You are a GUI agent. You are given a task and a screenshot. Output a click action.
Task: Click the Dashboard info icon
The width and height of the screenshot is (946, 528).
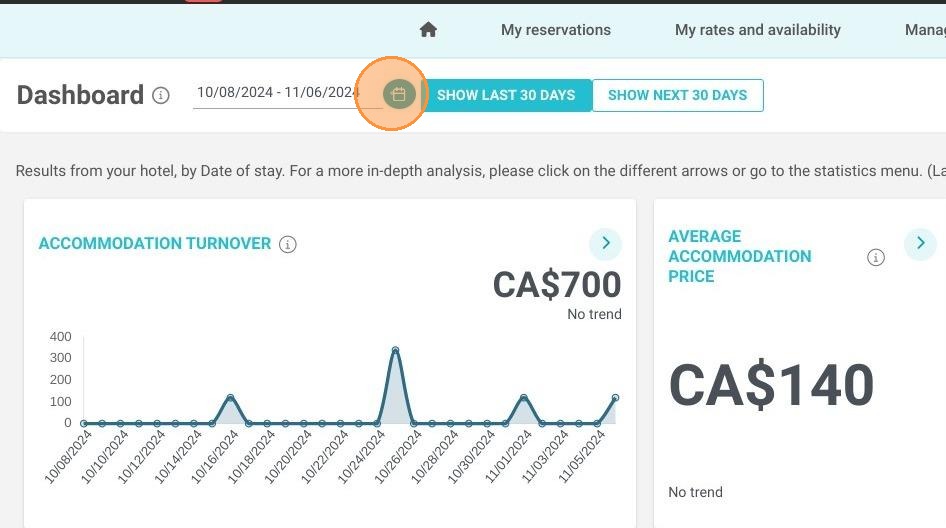coord(160,95)
